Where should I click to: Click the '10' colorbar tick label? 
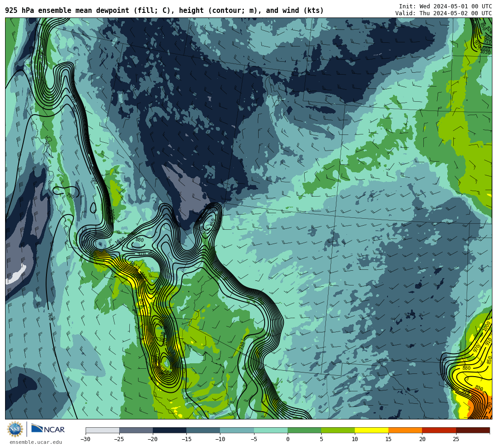coord(355,439)
